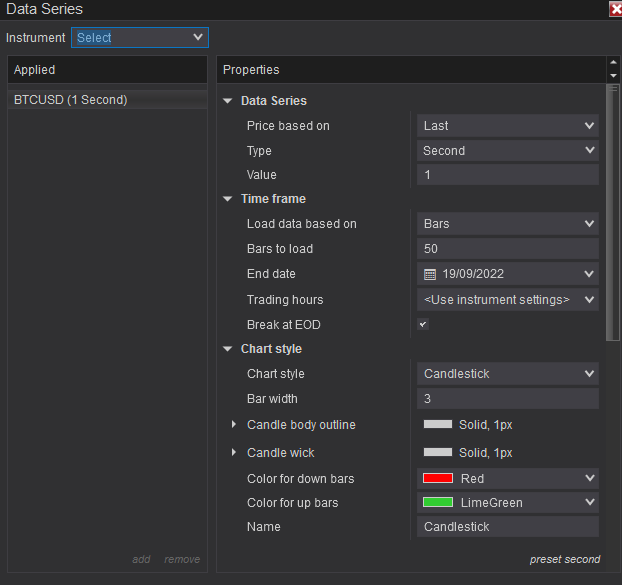Collapse the Chart style section
622x585 pixels.
[x=228, y=349]
